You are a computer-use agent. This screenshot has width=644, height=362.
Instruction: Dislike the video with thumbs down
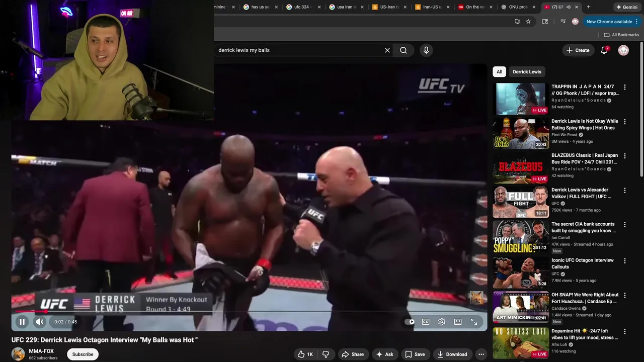tap(326, 354)
